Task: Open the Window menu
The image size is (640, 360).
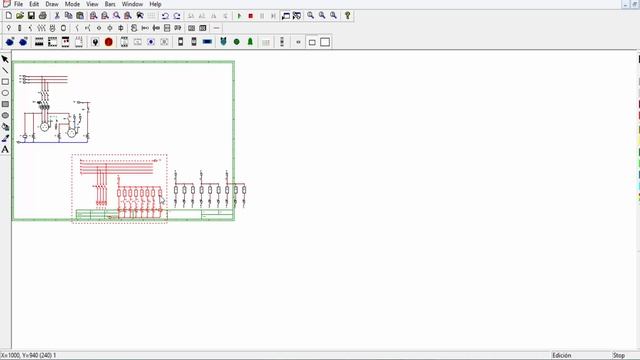Action: coord(132,4)
